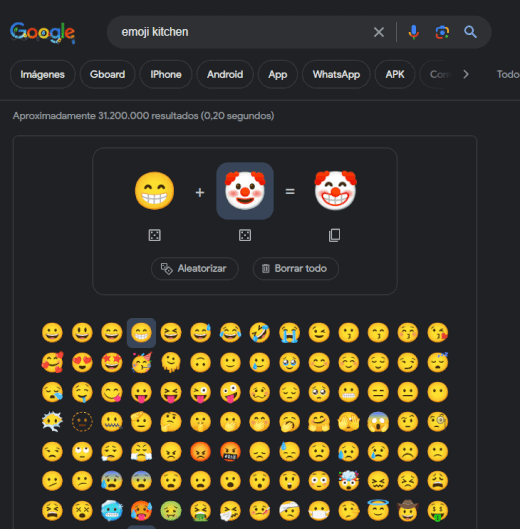Pick the pleading face emoji
This screenshot has height=529, width=520.
[x=319, y=392]
